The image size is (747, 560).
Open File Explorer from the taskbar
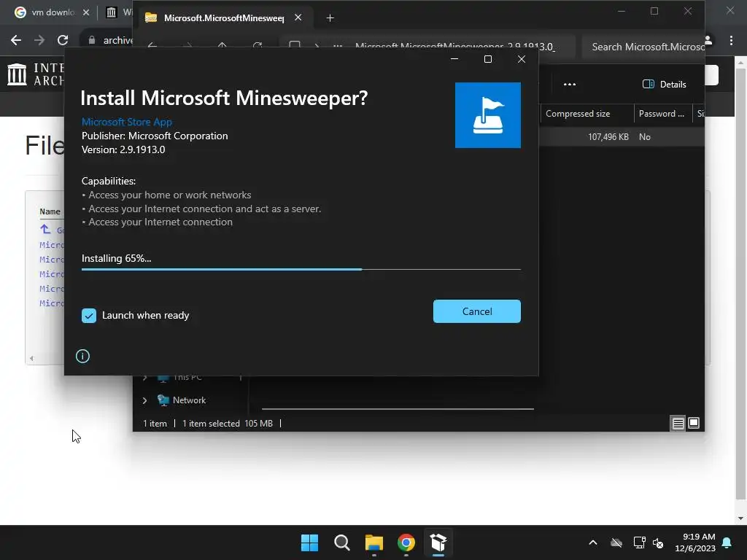tap(374, 542)
